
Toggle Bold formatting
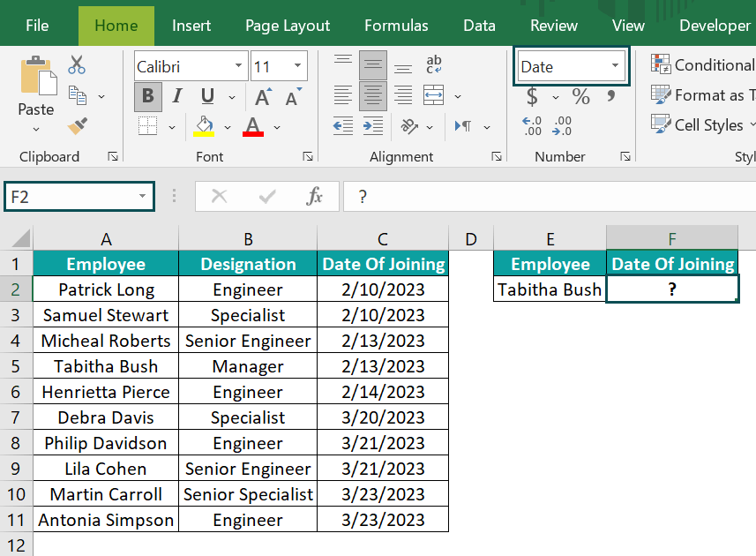(x=146, y=94)
